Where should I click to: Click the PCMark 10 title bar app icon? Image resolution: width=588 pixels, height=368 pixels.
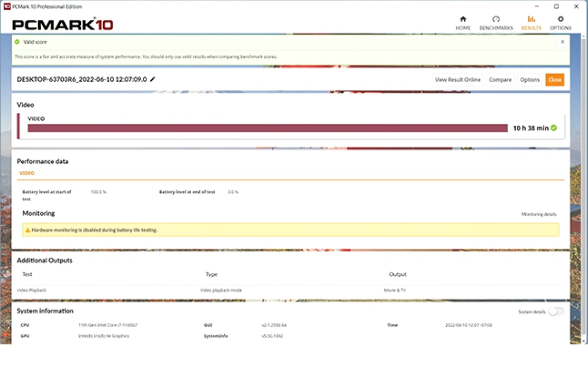tap(7, 6)
